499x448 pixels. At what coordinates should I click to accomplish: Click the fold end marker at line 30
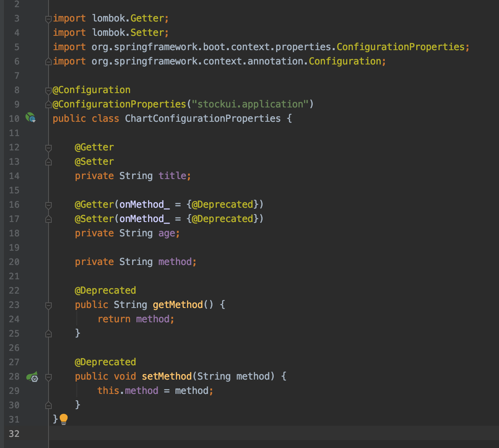point(48,405)
